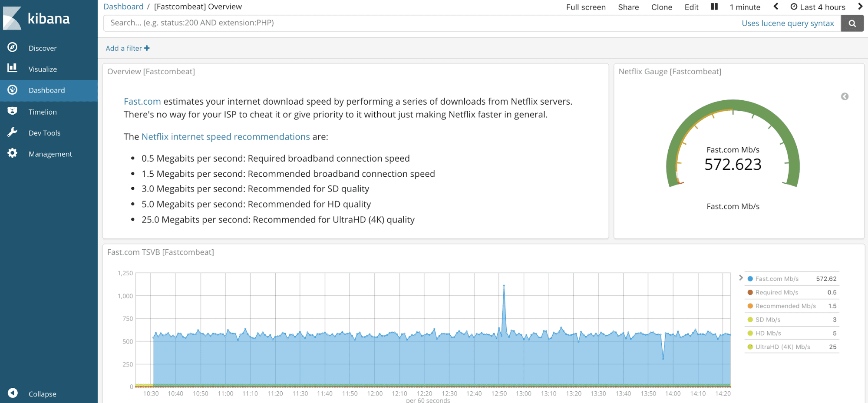Click the Fast.com Mb/s legend label

pos(777,279)
